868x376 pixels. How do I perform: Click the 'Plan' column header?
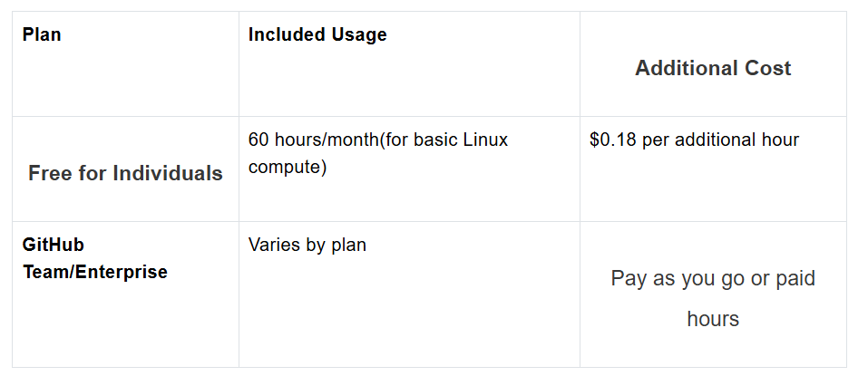42,34
